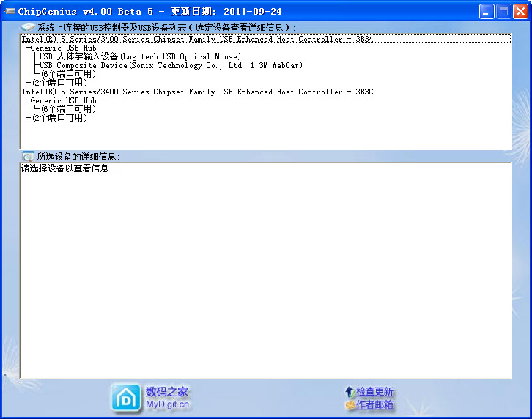Click the mail icon beside 作者邮箱
This screenshot has width=532, height=419.
point(350,405)
